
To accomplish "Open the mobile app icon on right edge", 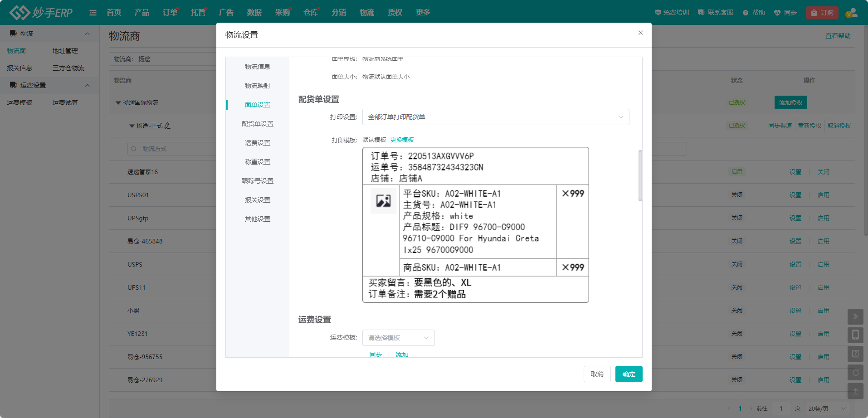I will pos(856,335).
